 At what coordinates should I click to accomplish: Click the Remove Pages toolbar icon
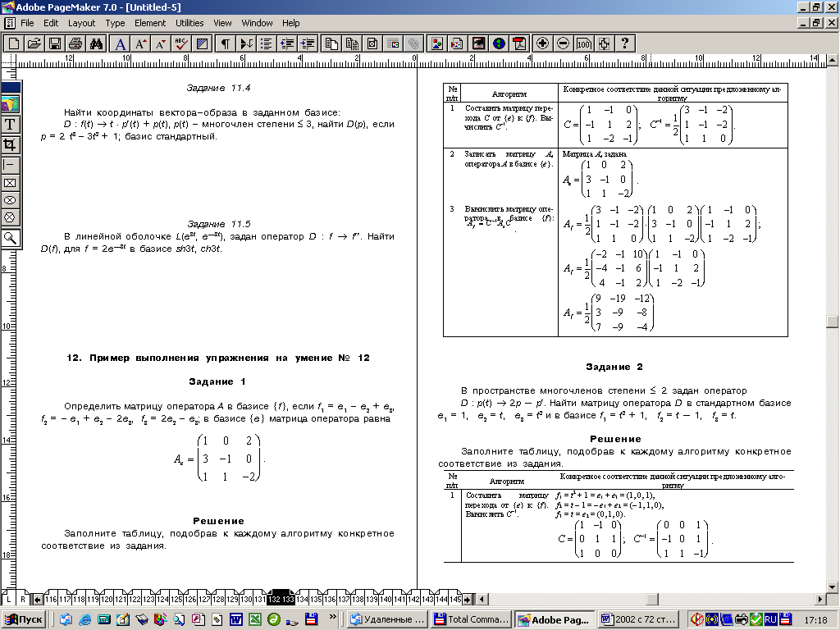click(x=352, y=43)
